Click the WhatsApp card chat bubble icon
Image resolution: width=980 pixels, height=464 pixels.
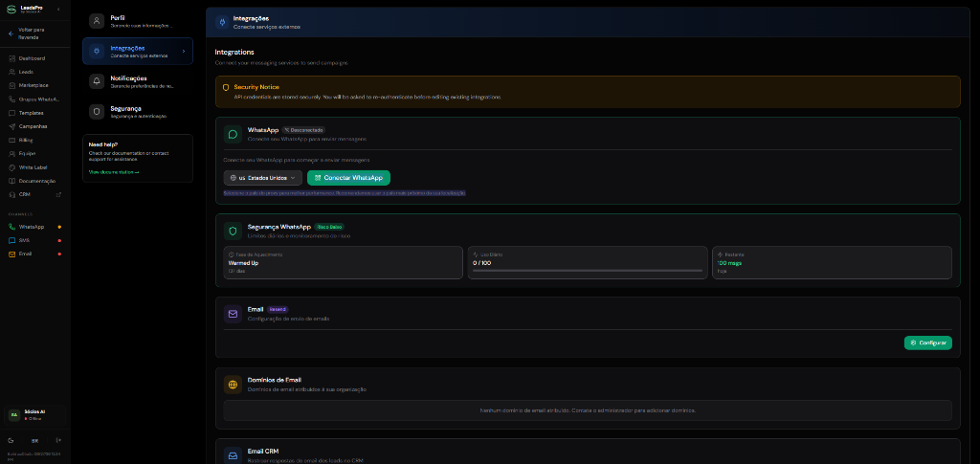click(233, 134)
